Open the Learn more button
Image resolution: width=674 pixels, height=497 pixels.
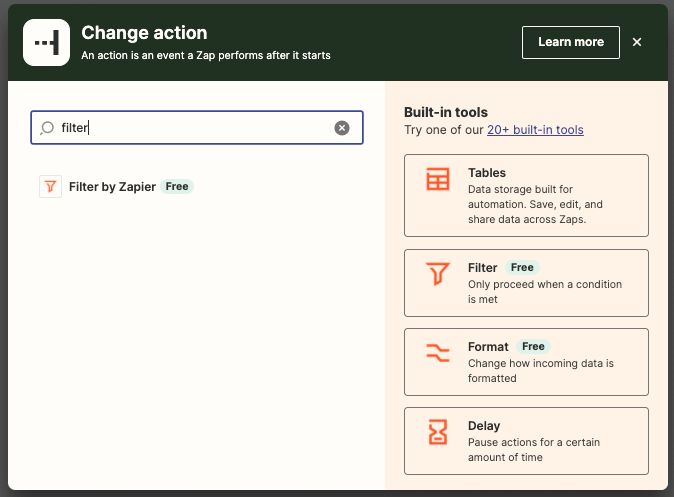pyautogui.click(x=571, y=42)
